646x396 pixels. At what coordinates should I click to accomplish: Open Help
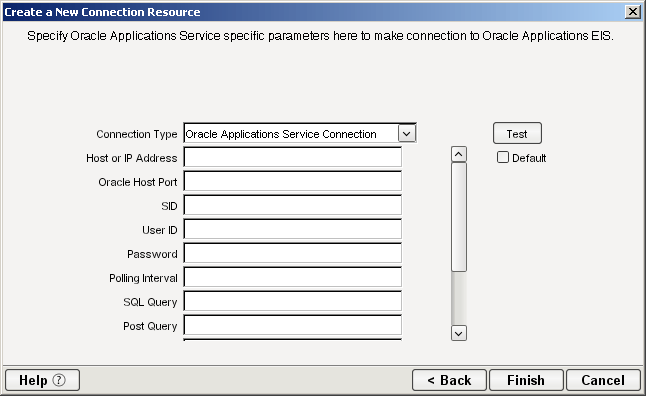tap(42, 380)
